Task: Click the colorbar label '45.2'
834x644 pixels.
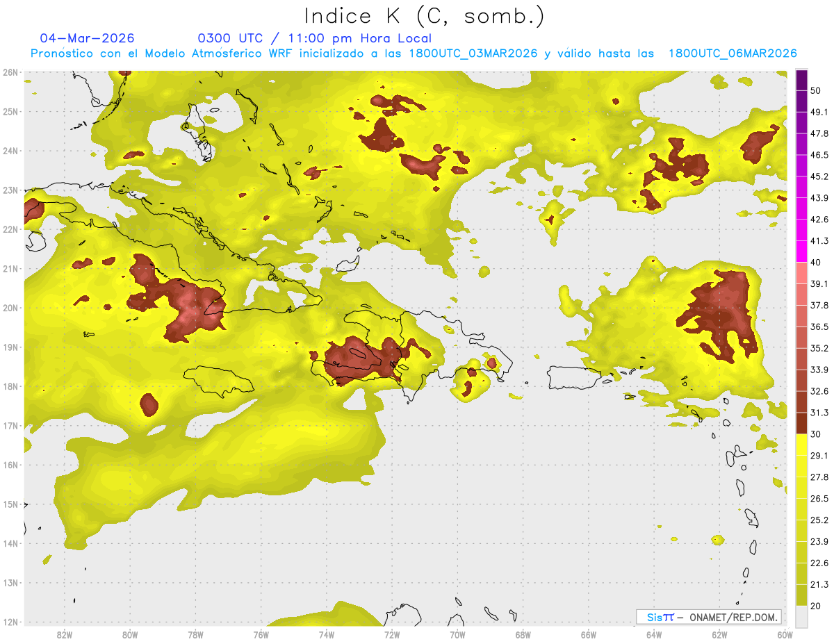Action: [819, 176]
